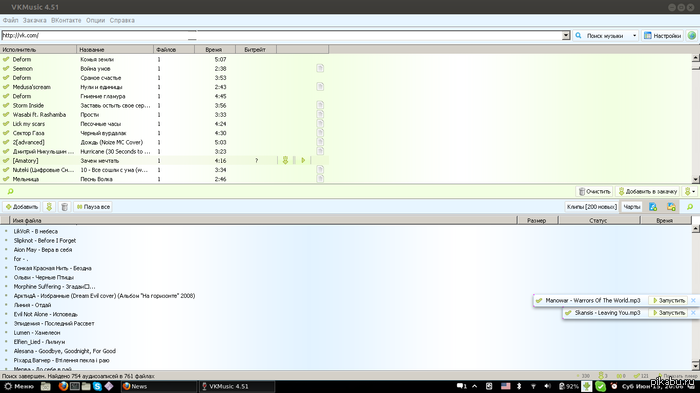Sort by the Битрейт column header
Viewport: 700px width, 393px height.
click(256, 50)
